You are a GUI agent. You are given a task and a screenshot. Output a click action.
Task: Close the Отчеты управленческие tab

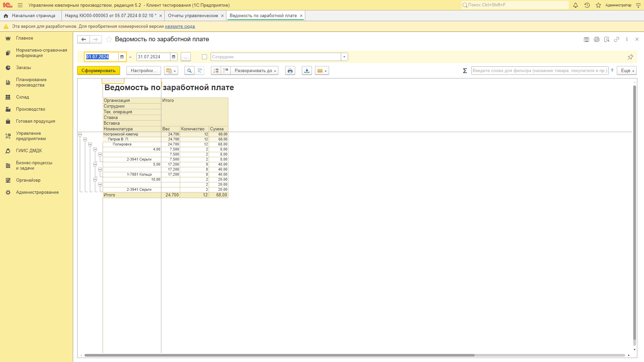[x=222, y=16]
